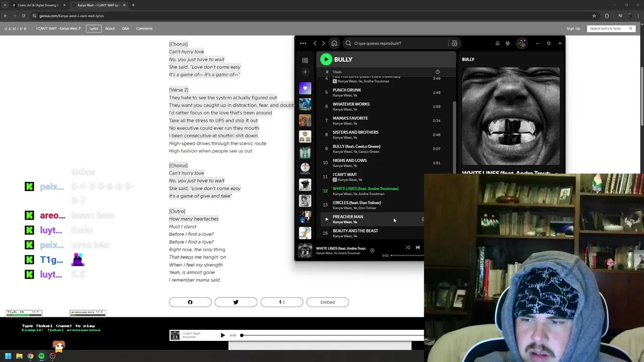Click the Genius player song thumbnail
This screenshot has width=644, height=362.
tap(175, 335)
